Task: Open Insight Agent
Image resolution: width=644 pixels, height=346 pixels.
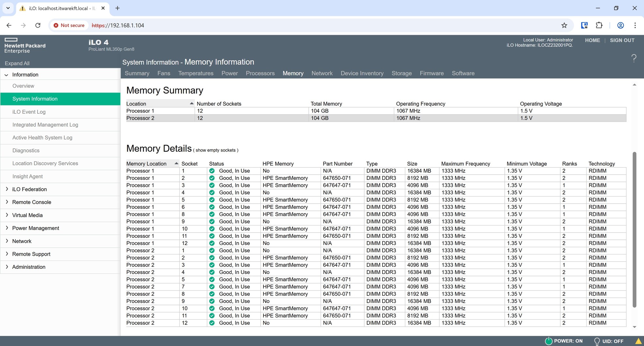Action: 60,177
